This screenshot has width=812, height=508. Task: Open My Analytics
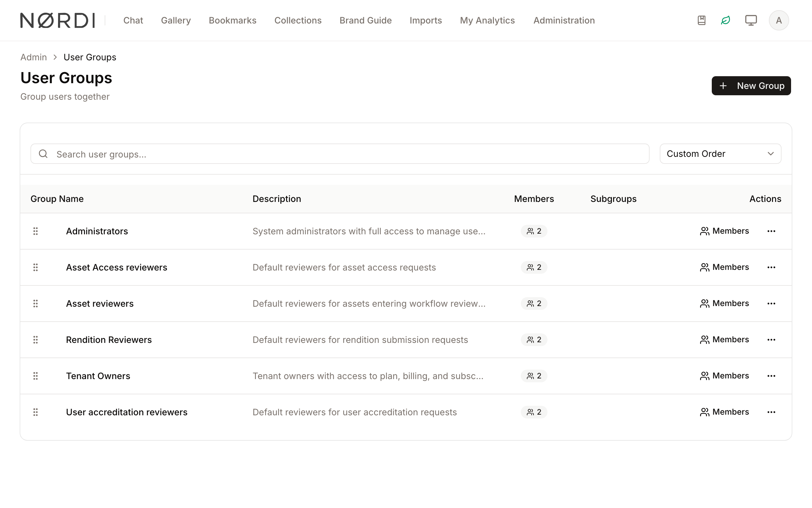tap(487, 21)
